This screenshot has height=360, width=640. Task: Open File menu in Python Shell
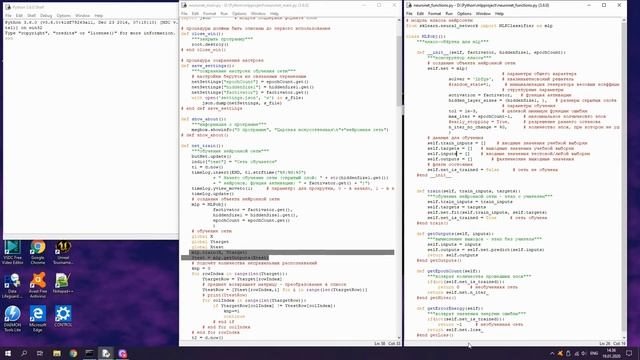coord(8,16)
